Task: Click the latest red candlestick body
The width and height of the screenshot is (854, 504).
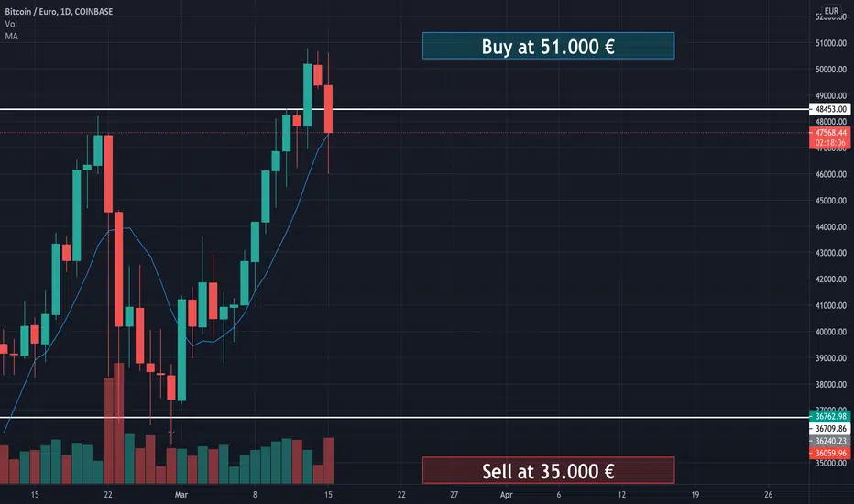Action: pos(328,109)
